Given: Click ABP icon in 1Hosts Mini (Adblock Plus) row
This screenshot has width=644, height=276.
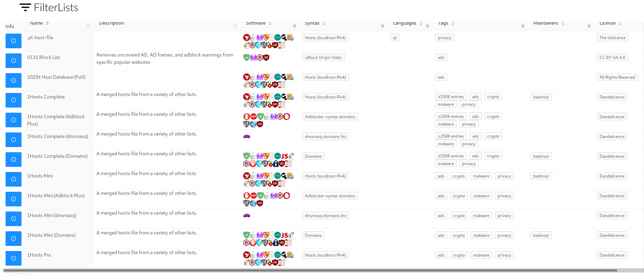Looking at the screenshot, I should point(254,196).
